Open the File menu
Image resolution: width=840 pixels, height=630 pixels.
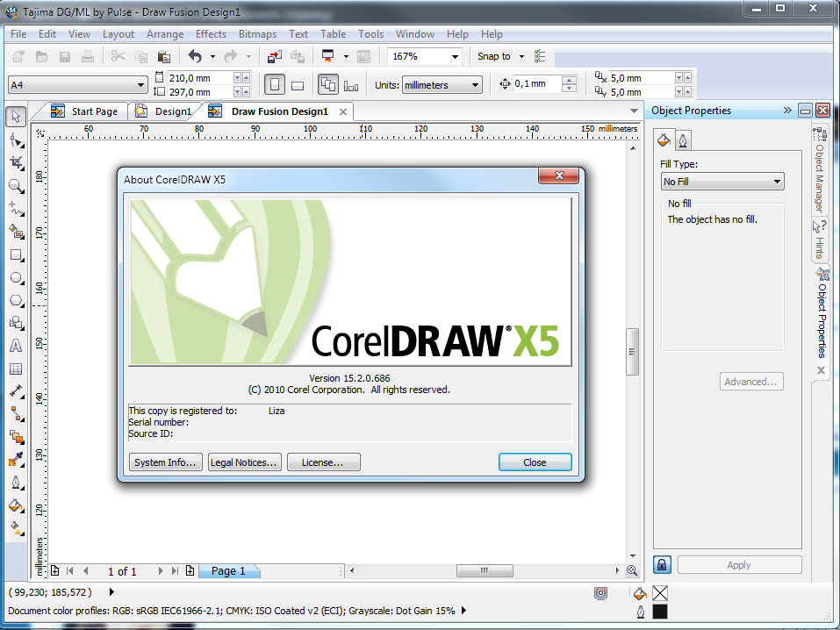pos(18,33)
